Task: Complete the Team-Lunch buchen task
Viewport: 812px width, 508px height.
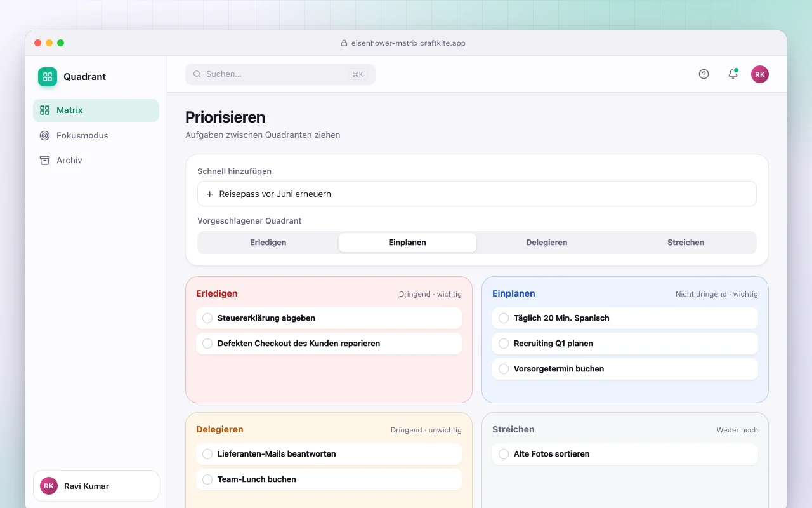Action: [207, 479]
